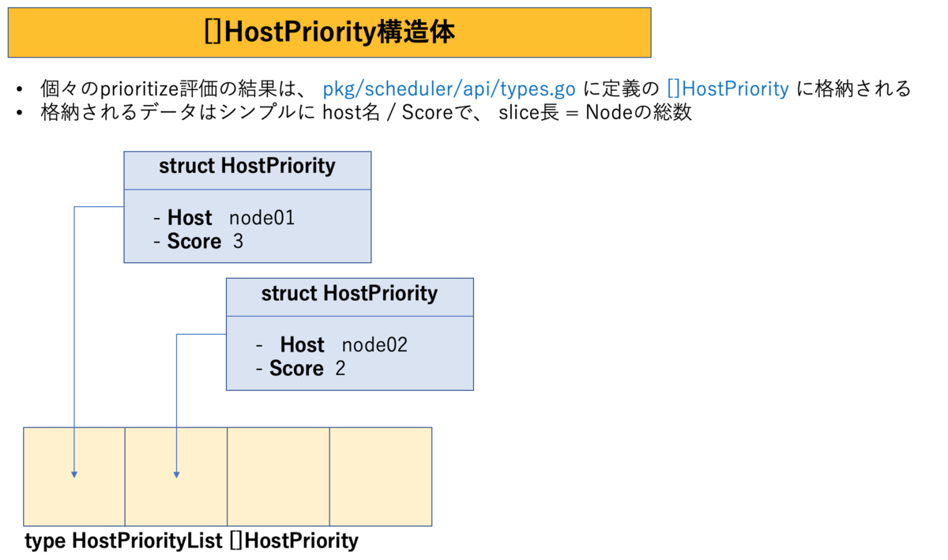Click the second slice cell with arrow
The width and height of the screenshot is (948, 560).
176,476
